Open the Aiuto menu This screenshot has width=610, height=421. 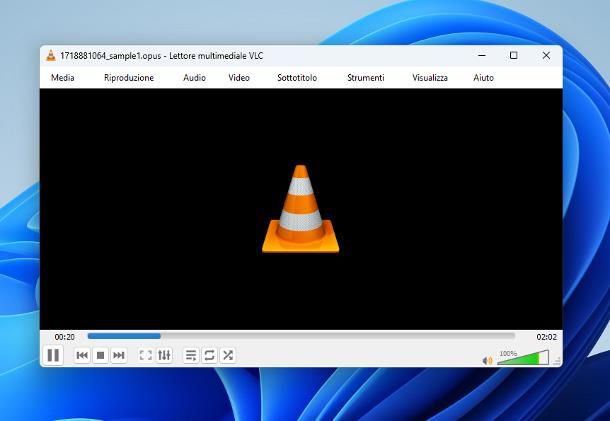click(x=484, y=77)
